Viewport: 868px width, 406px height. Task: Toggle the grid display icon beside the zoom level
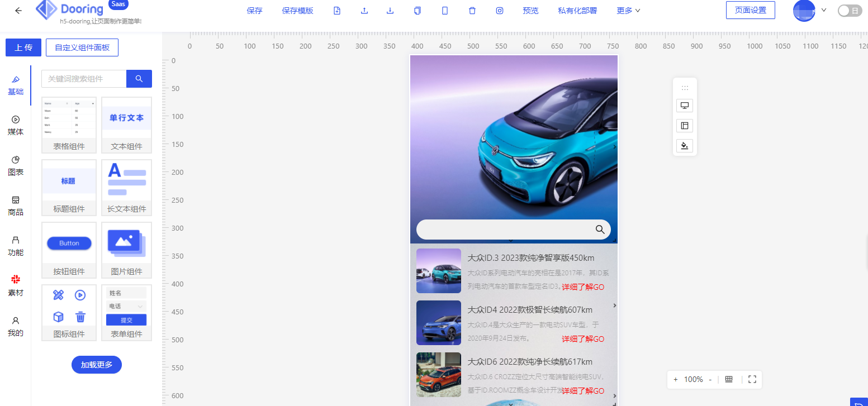tap(729, 379)
